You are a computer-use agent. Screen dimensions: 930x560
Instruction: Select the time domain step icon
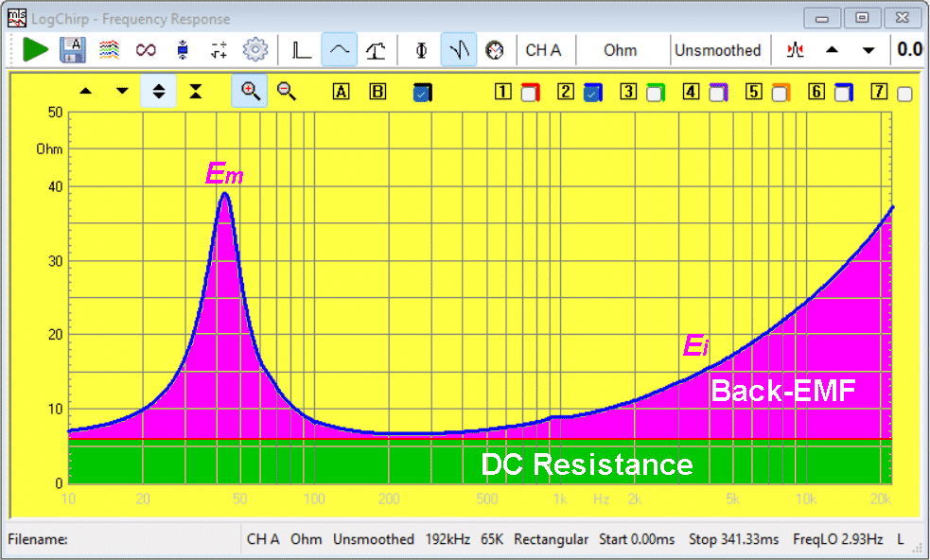click(302, 50)
